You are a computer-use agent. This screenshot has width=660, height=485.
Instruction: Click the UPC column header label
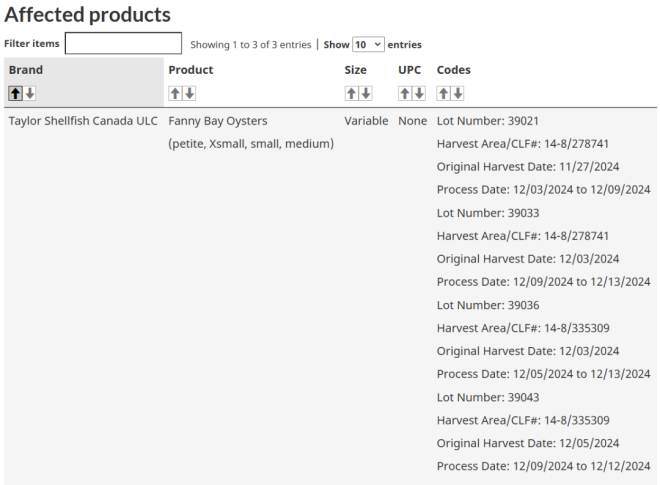click(410, 70)
